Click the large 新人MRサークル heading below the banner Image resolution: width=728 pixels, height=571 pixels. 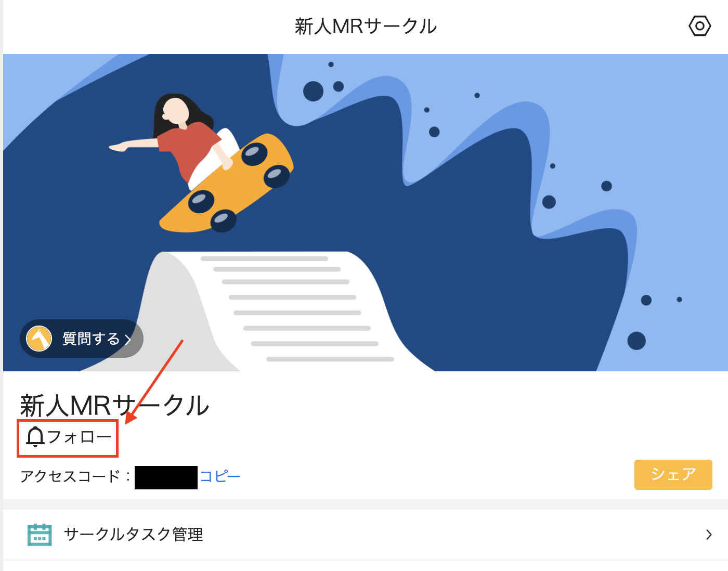[x=114, y=405]
